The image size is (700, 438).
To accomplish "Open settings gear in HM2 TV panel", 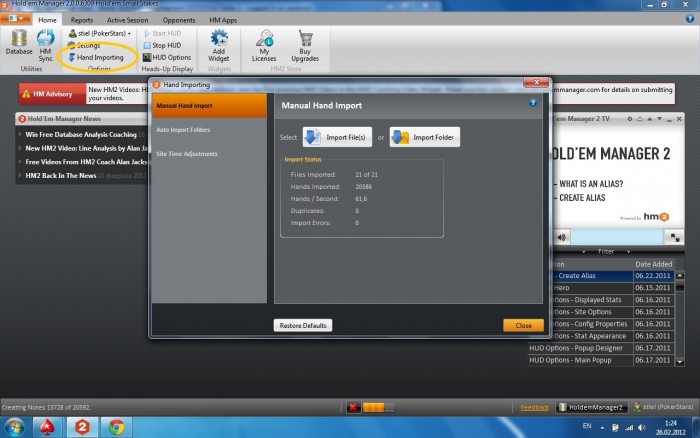I will tap(629, 119).
